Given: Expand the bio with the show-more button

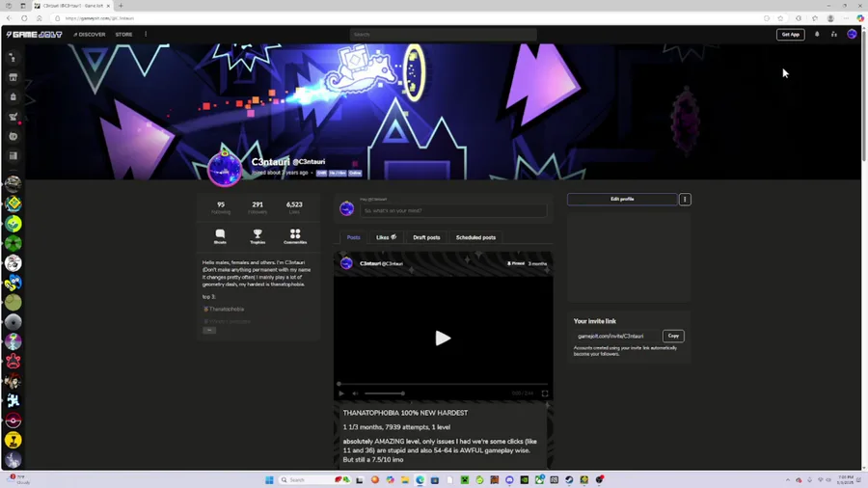Looking at the screenshot, I should pyautogui.click(x=209, y=330).
